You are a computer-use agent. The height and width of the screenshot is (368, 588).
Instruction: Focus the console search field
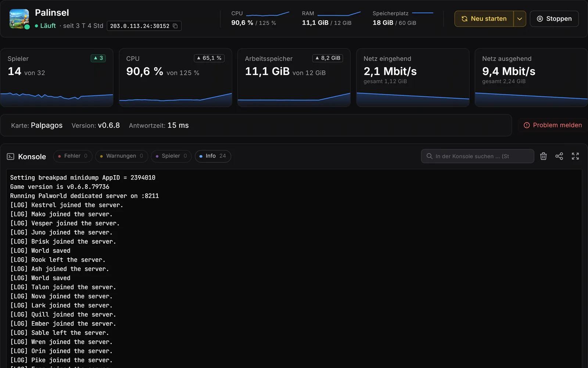pyautogui.click(x=477, y=156)
